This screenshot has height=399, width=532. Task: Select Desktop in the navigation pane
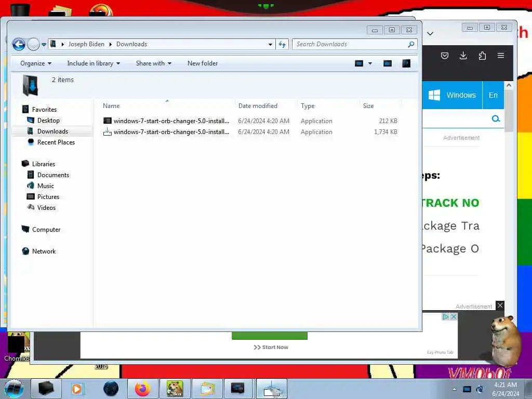pos(48,121)
